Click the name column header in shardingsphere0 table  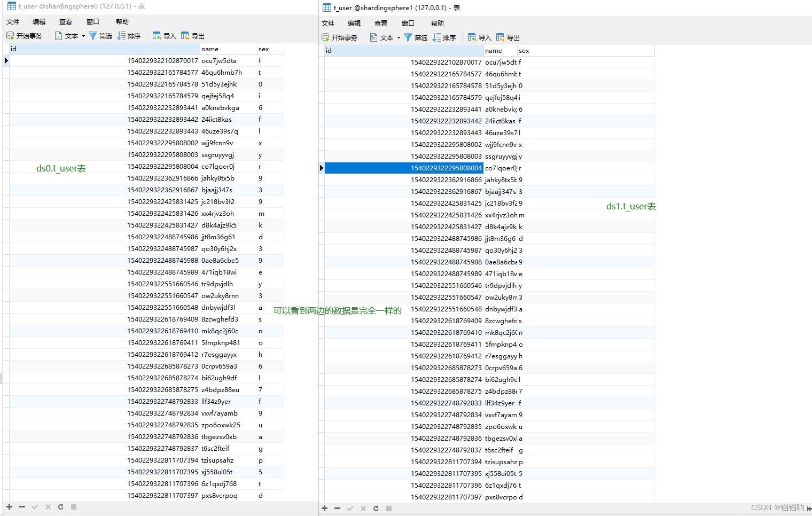229,49
